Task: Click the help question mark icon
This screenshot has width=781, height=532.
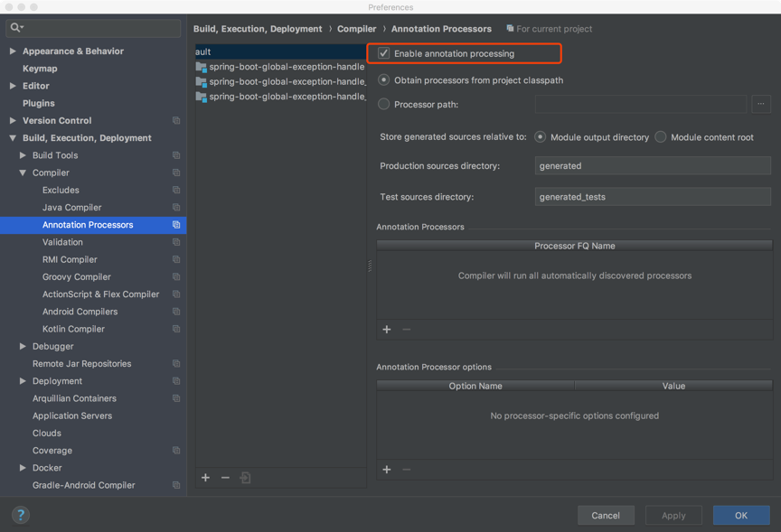Action: (21, 515)
